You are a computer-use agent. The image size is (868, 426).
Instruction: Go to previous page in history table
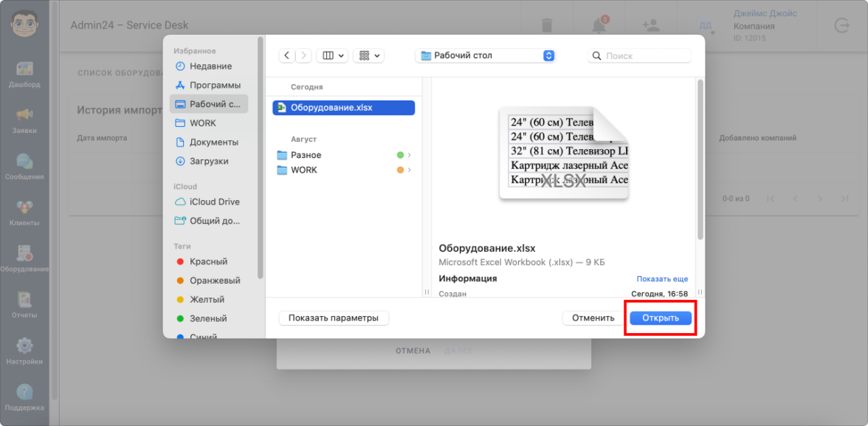796,199
